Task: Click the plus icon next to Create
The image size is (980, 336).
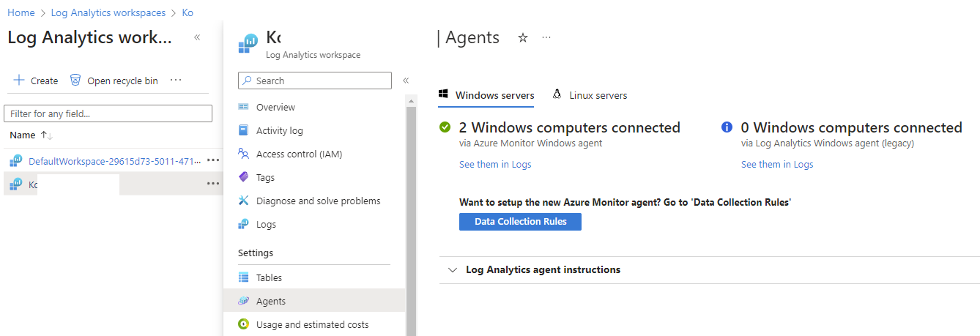Action: [x=19, y=81]
